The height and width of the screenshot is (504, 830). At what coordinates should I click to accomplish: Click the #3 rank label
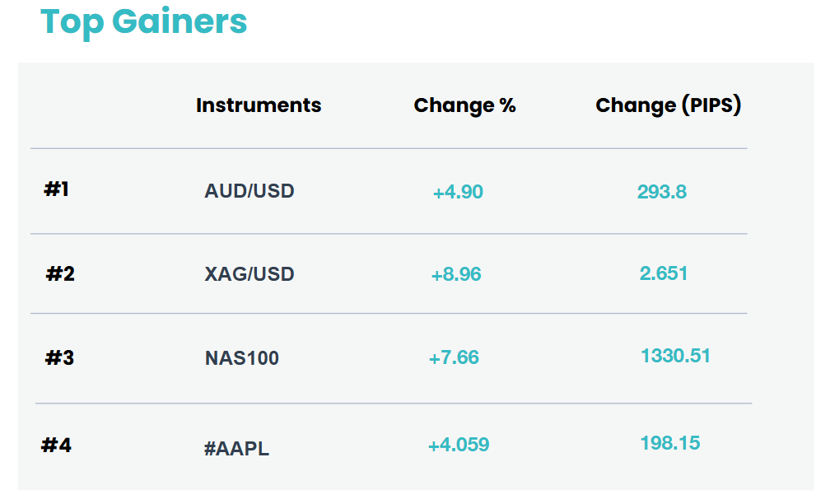(59, 358)
